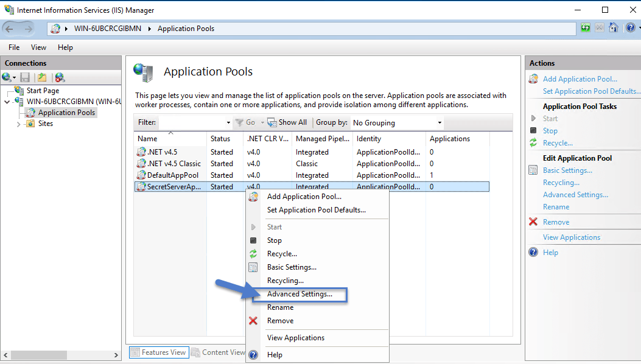The width and height of the screenshot is (641, 364).
Task: Select Application Pools in Connections tree
Action: 66,113
